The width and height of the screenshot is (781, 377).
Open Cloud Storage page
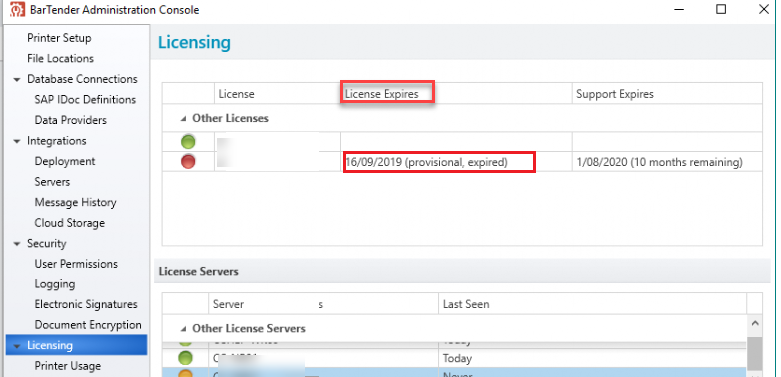pyautogui.click(x=70, y=223)
